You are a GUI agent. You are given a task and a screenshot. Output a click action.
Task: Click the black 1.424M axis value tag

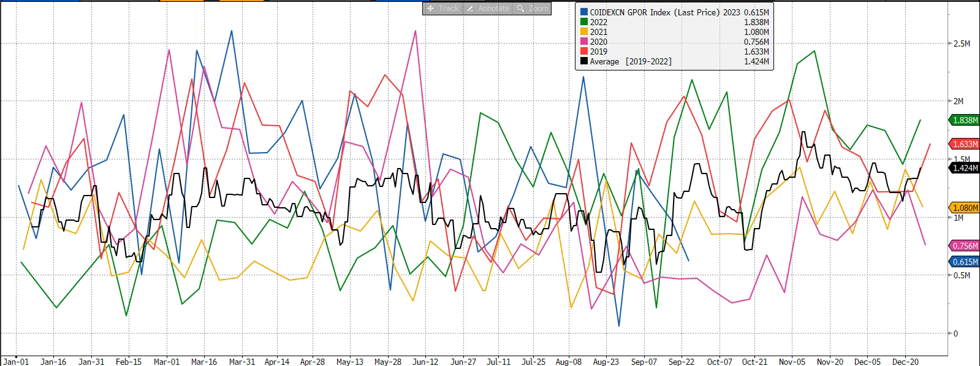[965, 168]
